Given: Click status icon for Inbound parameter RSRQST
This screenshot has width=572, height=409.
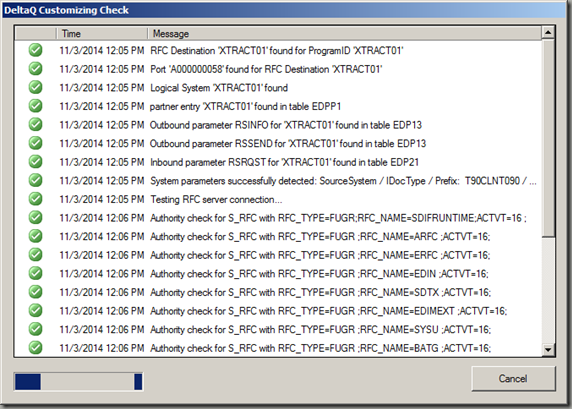Looking at the screenshot, I should tap(35, 162).
